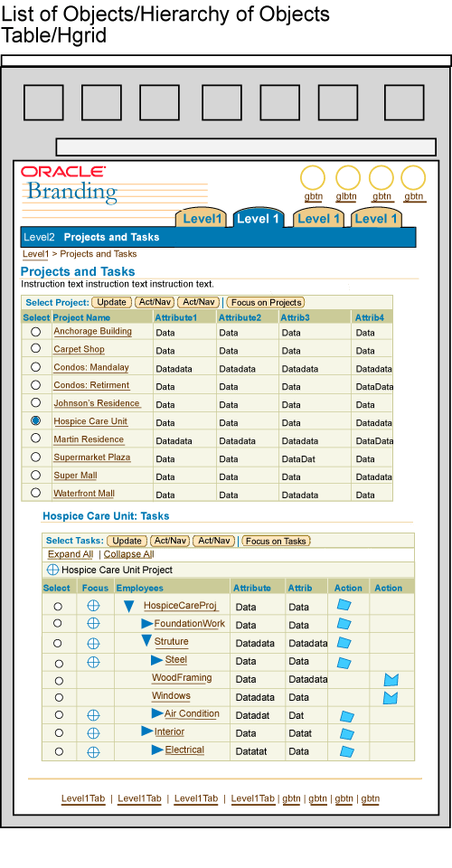Click the focus icon beside Hospice Care Unit Project
The image size is (452, 868).
tap(52, 570)
